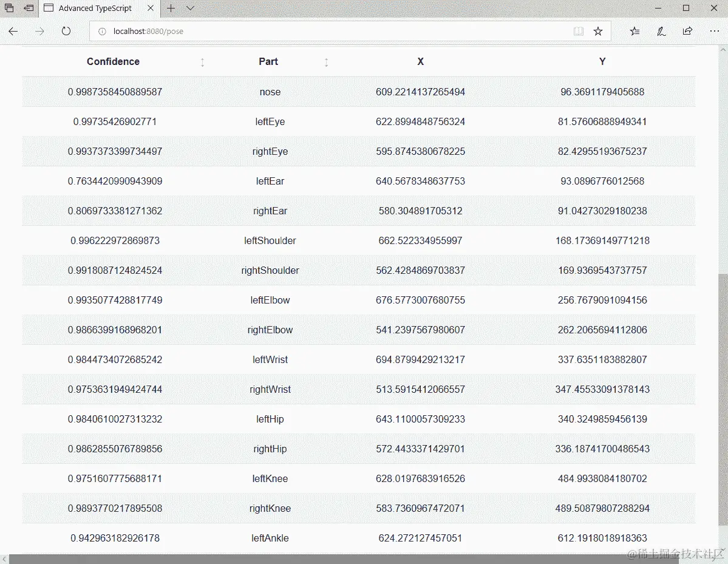The height and width of the screenshot is (564, 728).
Task: Sort by Part column arrows
Action: tap(327, 62)
